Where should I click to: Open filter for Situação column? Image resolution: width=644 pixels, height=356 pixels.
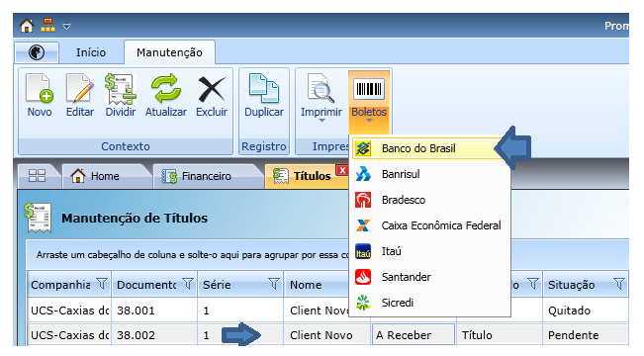point(619,284)
